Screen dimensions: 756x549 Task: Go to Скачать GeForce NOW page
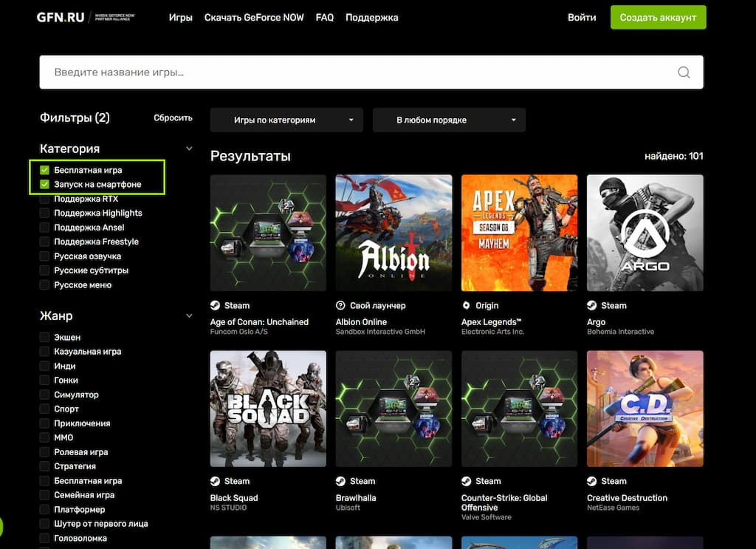254,18
